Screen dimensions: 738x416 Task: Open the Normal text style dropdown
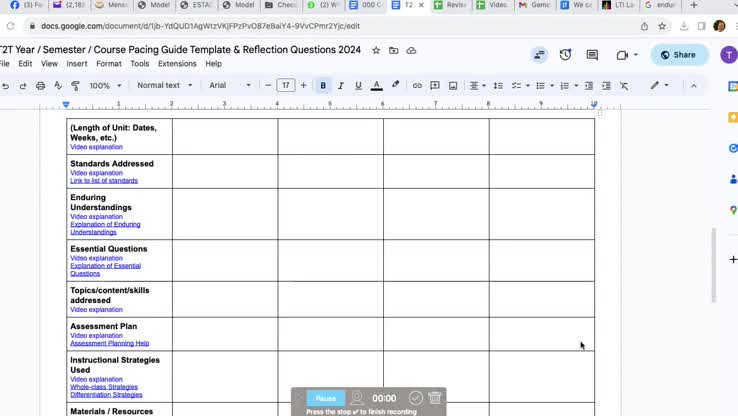point(165,85)
